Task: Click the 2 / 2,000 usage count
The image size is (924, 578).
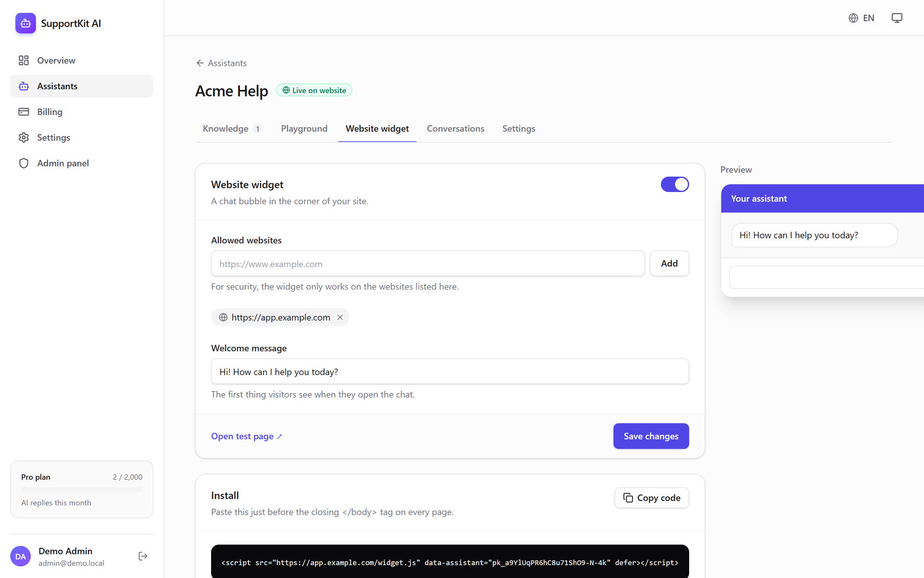Action: tap(128, 477)
